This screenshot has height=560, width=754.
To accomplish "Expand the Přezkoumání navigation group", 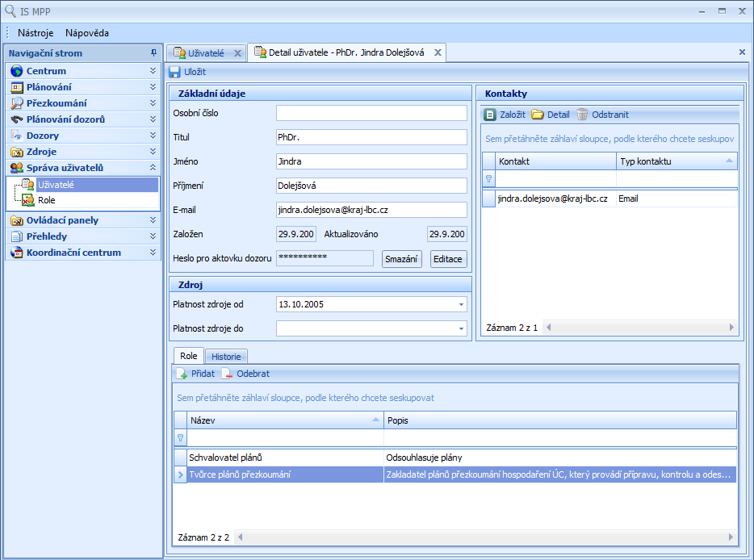I will tap(153, 102).
